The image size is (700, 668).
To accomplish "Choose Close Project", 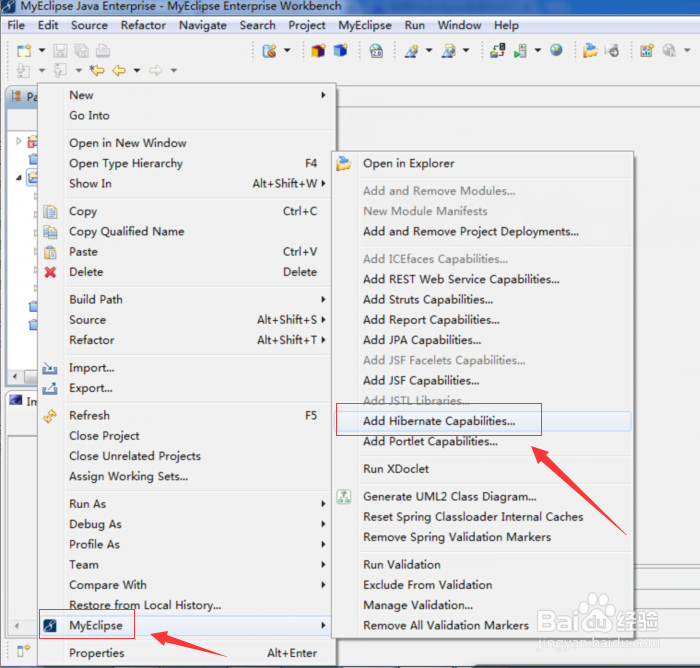I will (198, 436).
